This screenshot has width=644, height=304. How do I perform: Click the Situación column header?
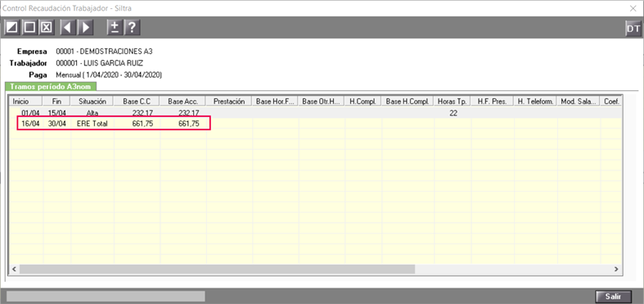(92, 101)
